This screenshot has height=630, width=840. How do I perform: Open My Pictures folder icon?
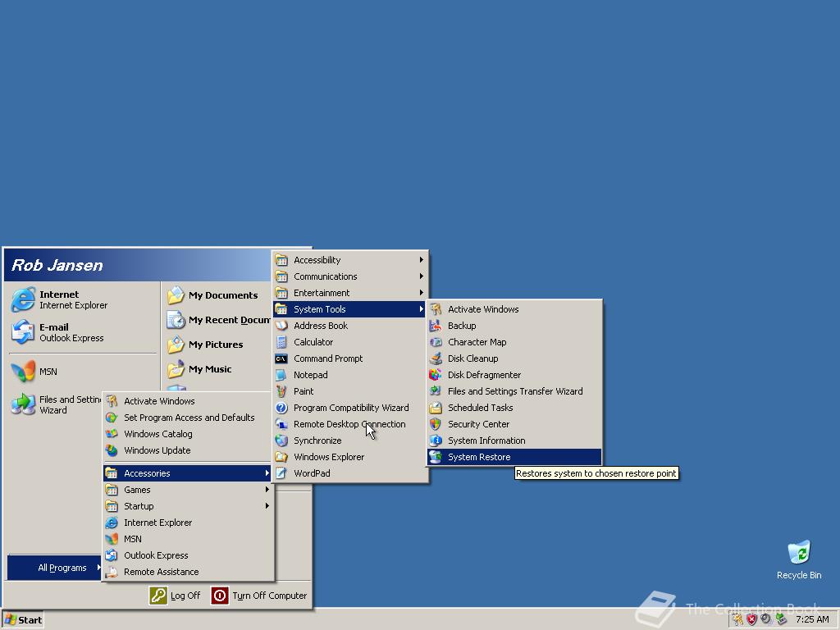point(176,345)
